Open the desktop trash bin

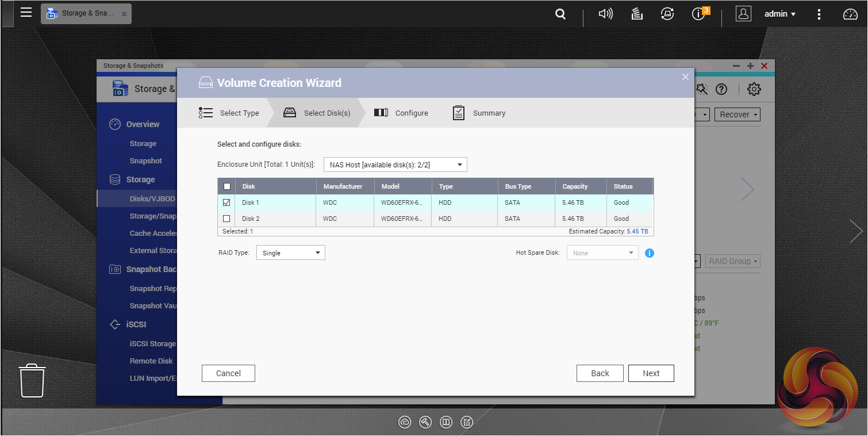click(x=32, y=380)
